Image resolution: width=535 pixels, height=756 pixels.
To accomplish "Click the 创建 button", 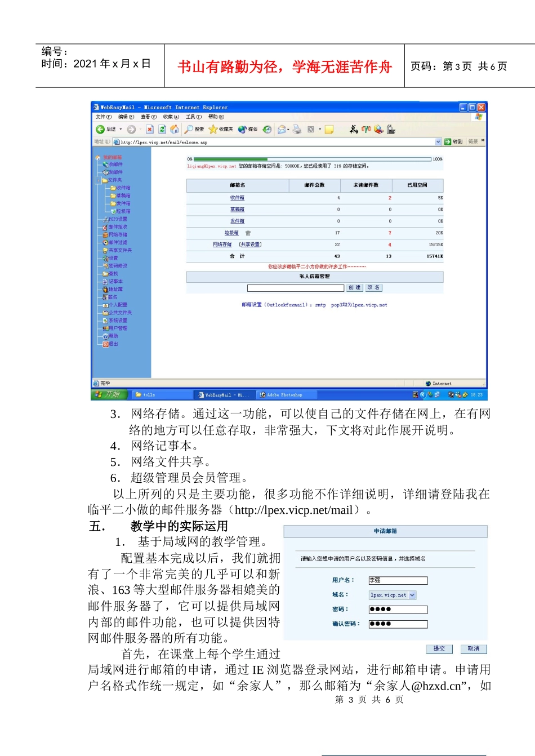I will click(354, 288).
